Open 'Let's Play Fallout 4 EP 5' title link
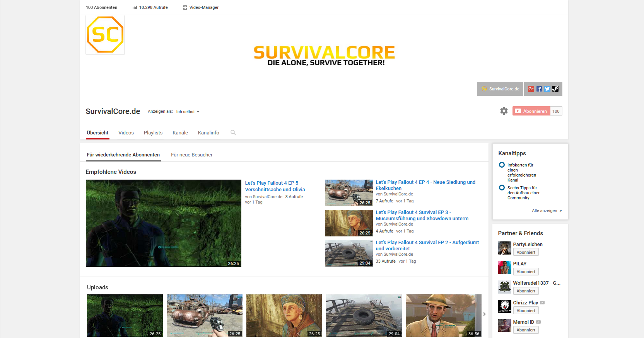The height and width of the screenshot is (338, 644). click(275, 186)
